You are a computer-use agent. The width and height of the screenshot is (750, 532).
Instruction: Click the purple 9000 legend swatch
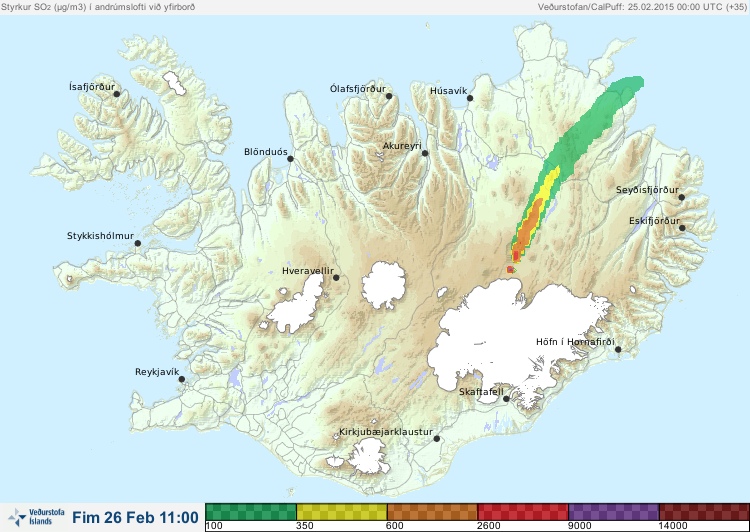click(x=614, y=511)
